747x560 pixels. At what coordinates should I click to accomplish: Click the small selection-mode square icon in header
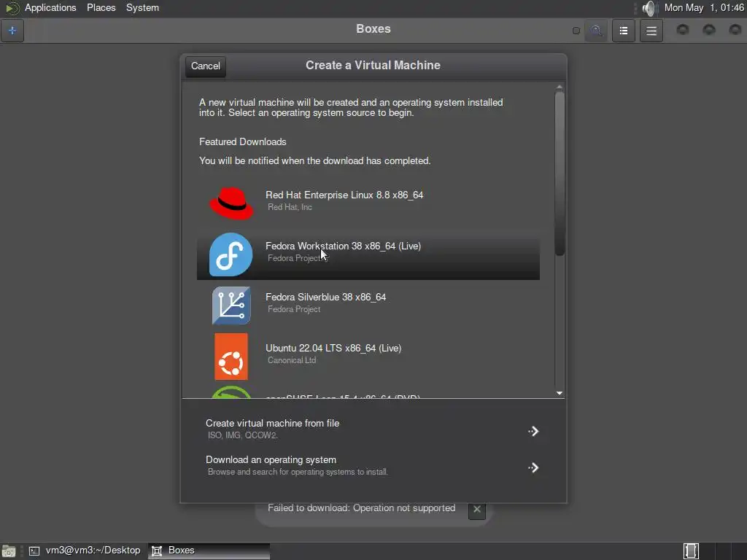[x=576, y=31]
